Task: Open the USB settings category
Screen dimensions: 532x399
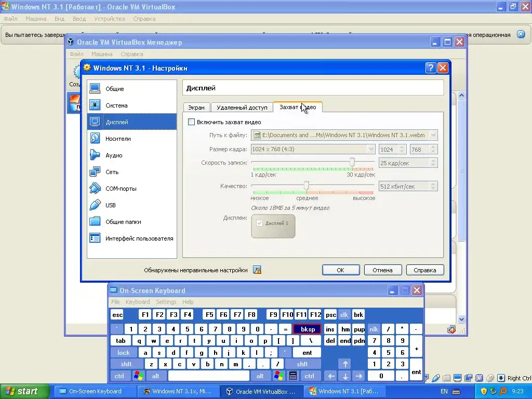Action: [x=131, y=205]
